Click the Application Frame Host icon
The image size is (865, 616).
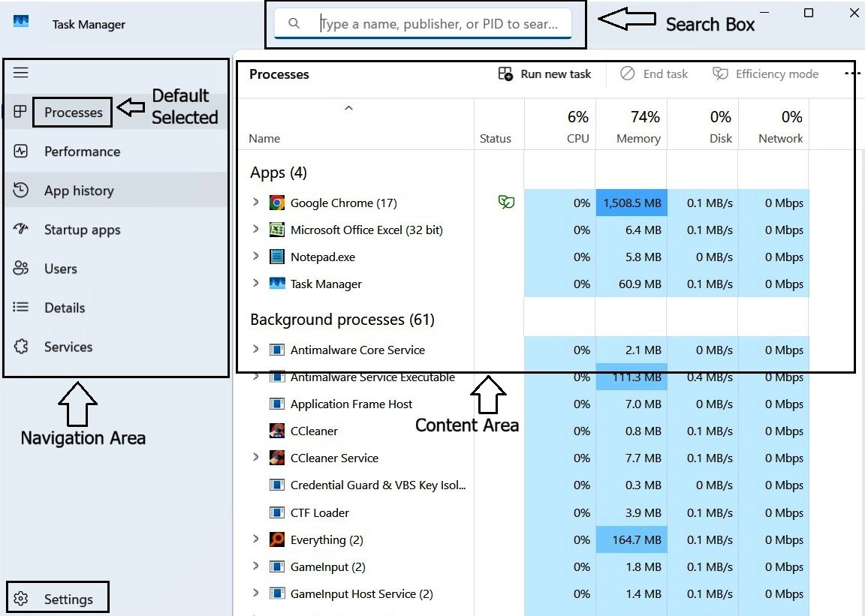point(277,404)
